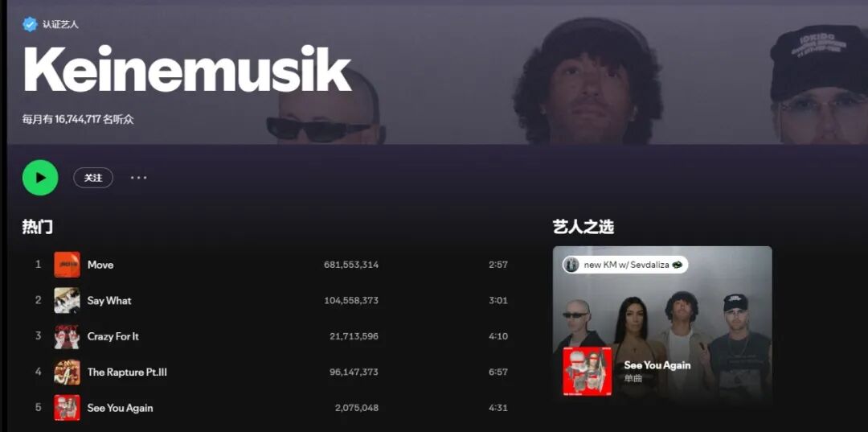
Task: Click the new KM w/ Sevdaliza label pill
Action: tap(625, 265)
